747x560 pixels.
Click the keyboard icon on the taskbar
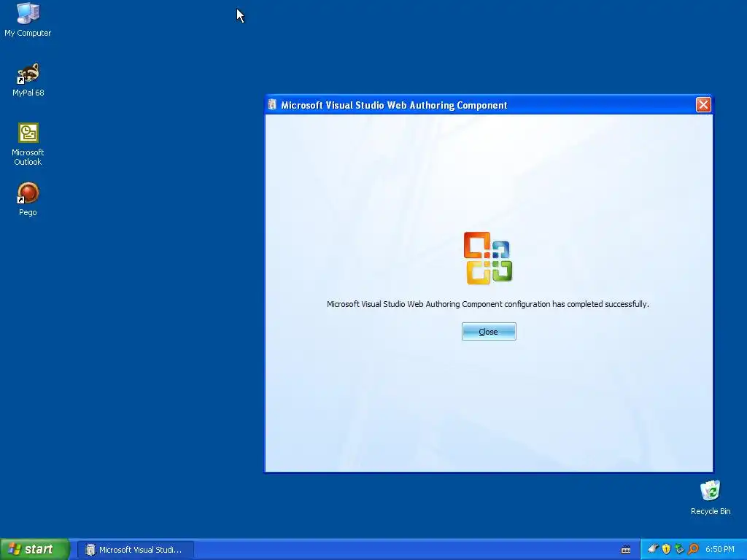[625, 549]
